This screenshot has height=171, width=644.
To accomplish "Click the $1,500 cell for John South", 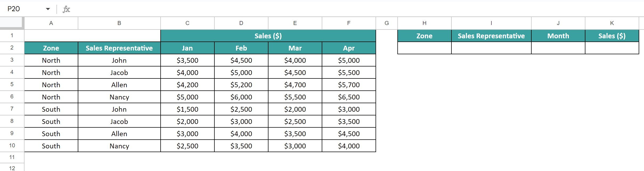I will pos(188,109).
